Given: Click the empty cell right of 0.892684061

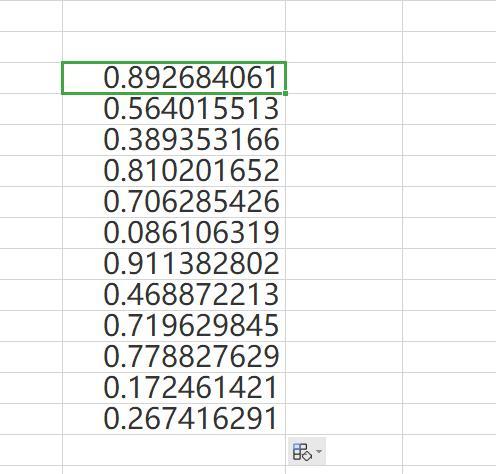Looking at the screenshot, I should click(344, 78).
